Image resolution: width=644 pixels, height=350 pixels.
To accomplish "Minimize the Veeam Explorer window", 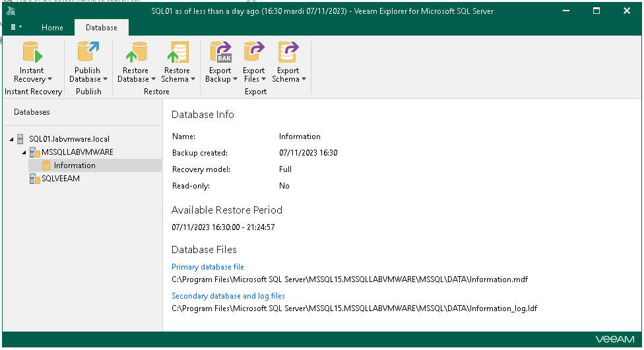I will (566, 11).
